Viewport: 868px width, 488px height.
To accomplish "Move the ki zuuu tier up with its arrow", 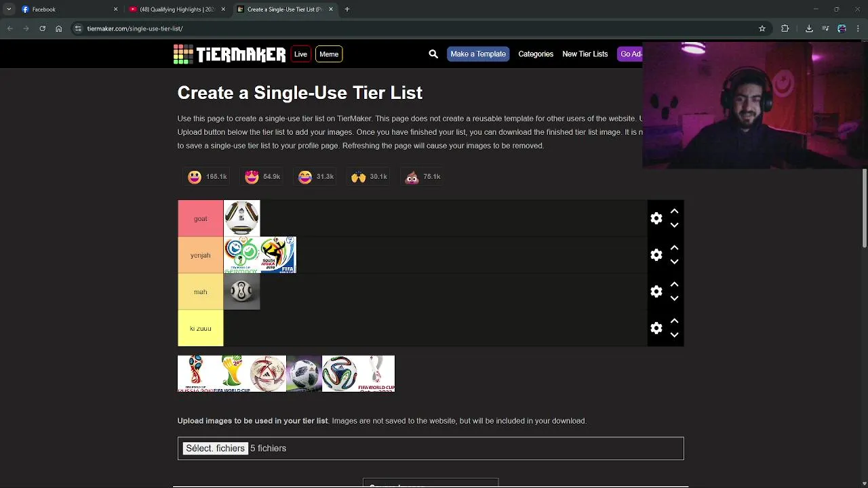I will 674,321.
